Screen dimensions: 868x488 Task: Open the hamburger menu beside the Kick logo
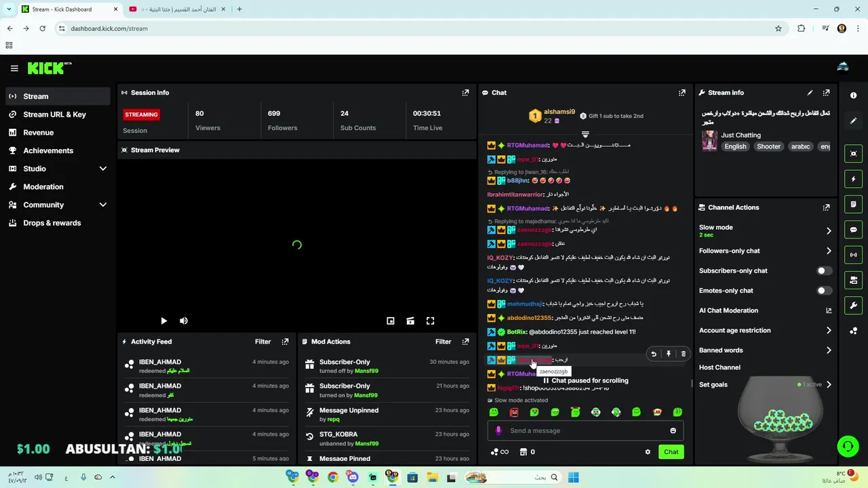(14, 68)
